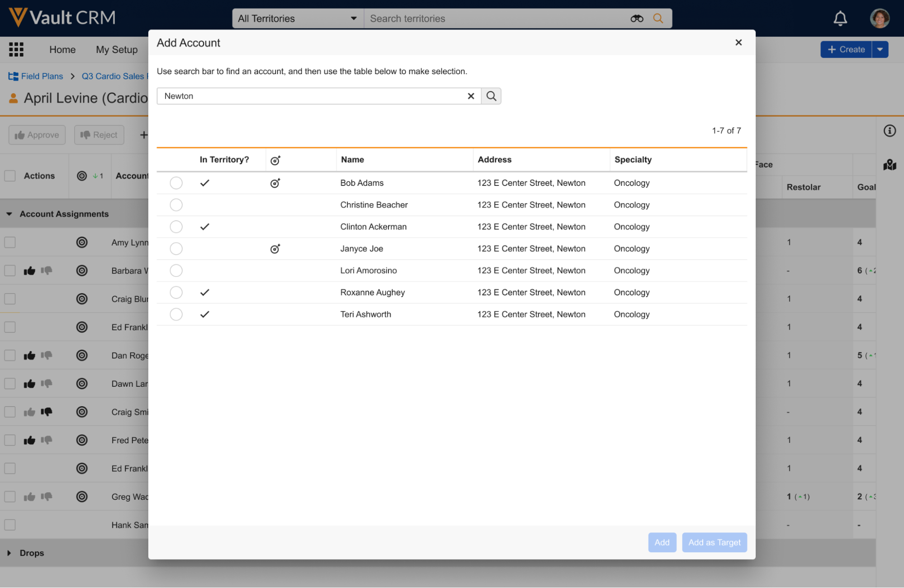Viewport: 904px width, 588px height.
Task: Clear the Newton search text
Action: [x=471, y=96]
